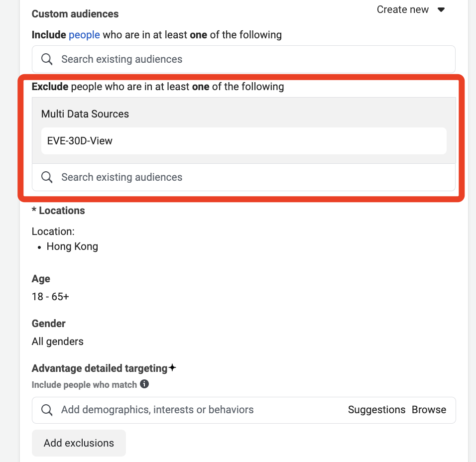Click the Advantage detailed targeting sparkle icon
Viewport: 476px width, 462px height.
172,367
